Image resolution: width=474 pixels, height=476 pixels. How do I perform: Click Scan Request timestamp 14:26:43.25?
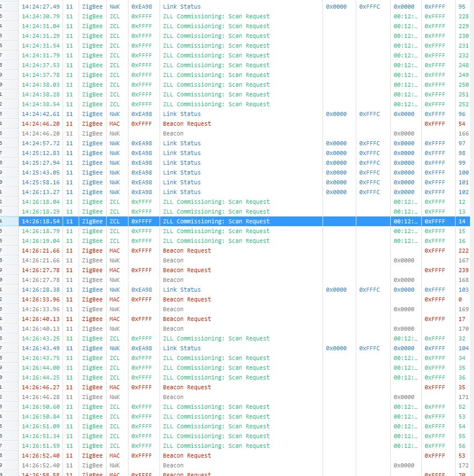[41, 338]
